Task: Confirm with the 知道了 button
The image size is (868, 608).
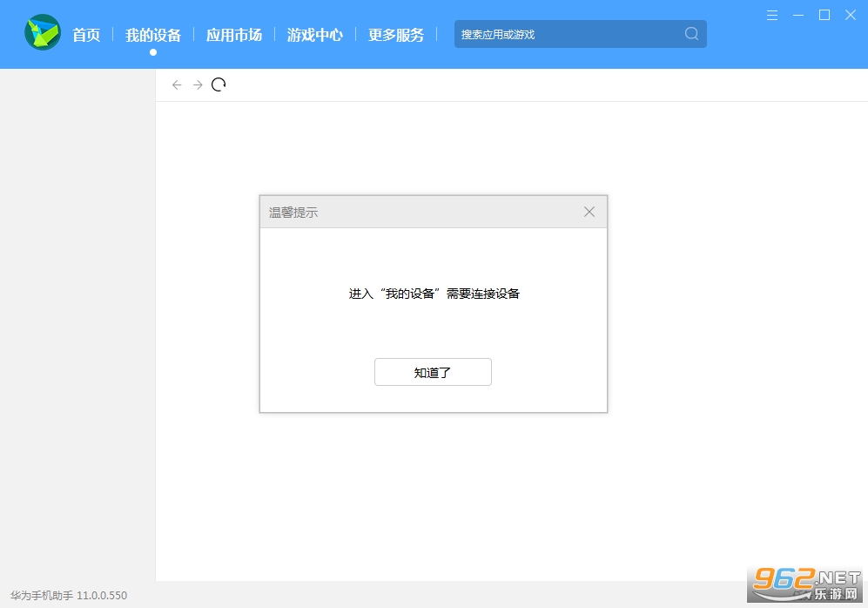Action: click(433, 372)
